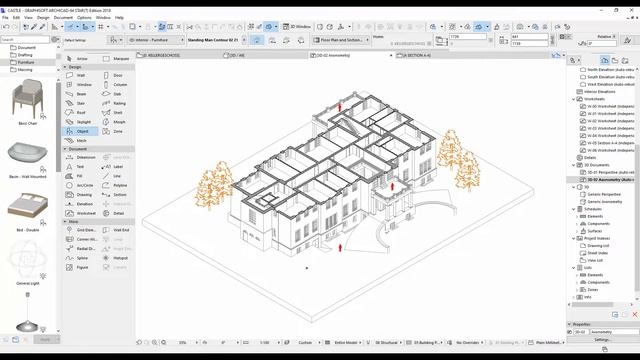Select the Roof tool
Viewport: 640px width, 360px height.
80,113
